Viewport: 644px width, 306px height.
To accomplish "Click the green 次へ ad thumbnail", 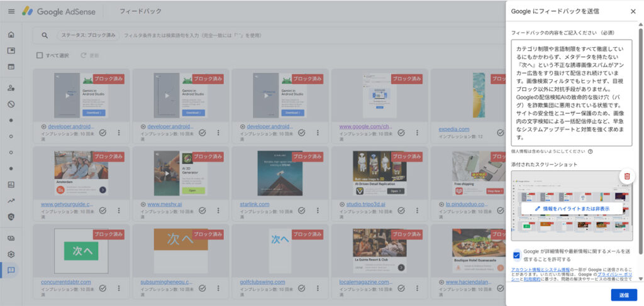I will coord(81,251).
